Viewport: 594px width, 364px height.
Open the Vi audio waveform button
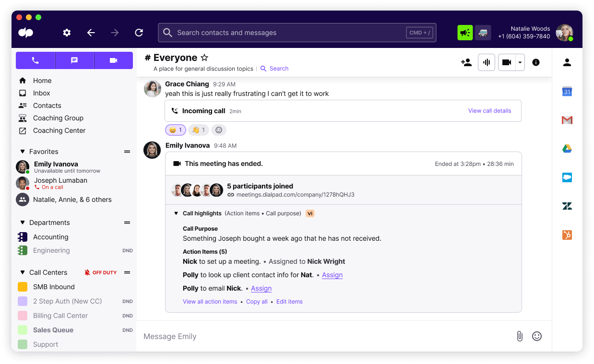pos(487,62)
